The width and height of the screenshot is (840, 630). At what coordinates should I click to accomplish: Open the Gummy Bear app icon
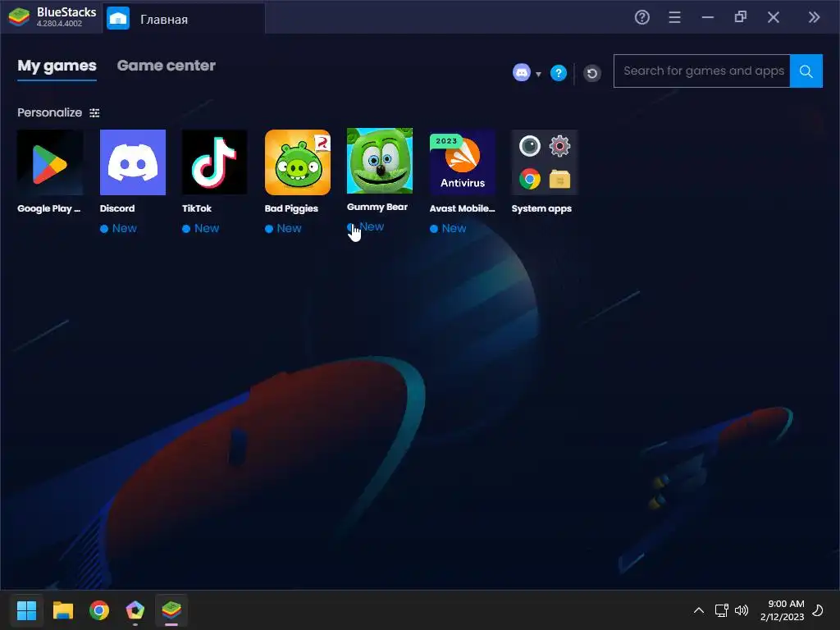(380, 161)
